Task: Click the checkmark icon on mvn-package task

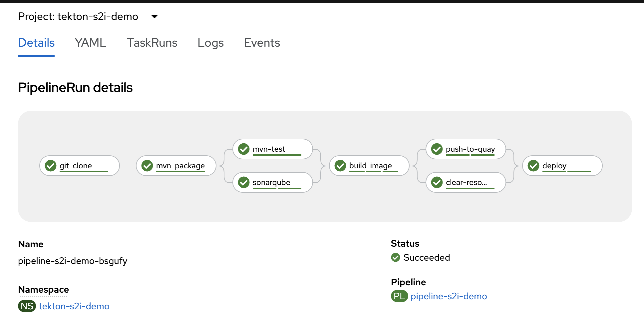Action: click(x=147, y=165)
